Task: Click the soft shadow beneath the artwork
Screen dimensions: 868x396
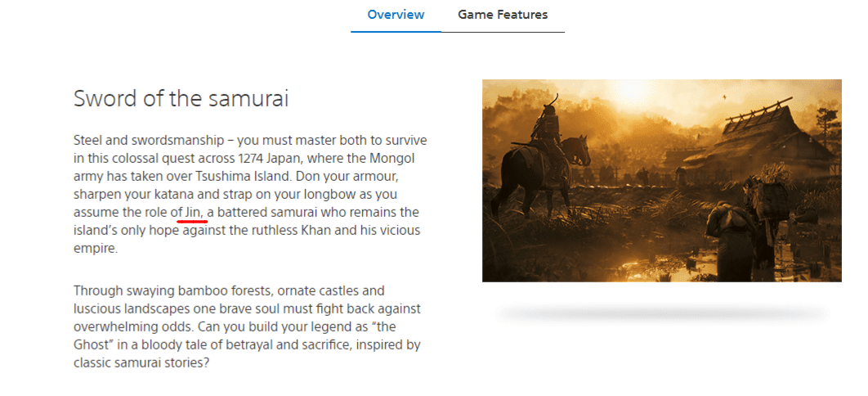Action: 661,313
